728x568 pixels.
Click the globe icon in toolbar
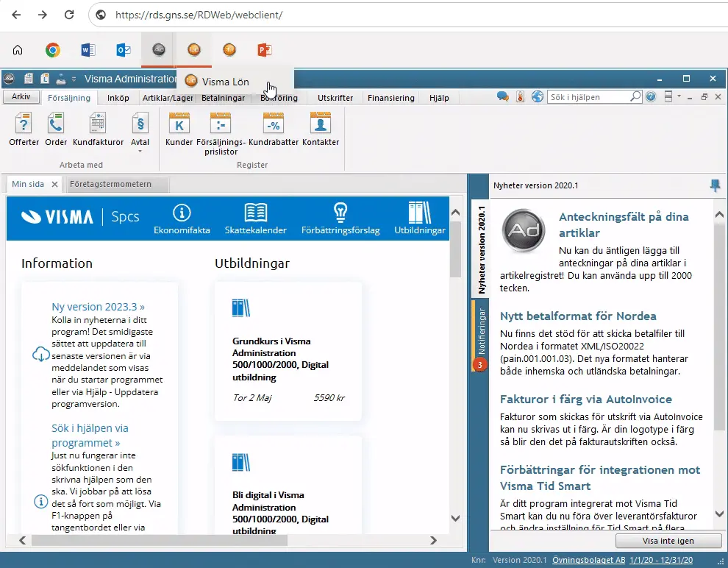(538, 96)
